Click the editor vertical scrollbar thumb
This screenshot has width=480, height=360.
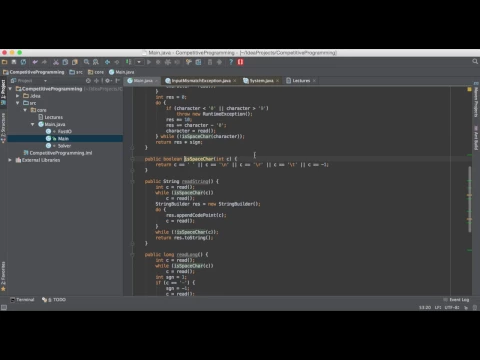(x=470, y=199)
